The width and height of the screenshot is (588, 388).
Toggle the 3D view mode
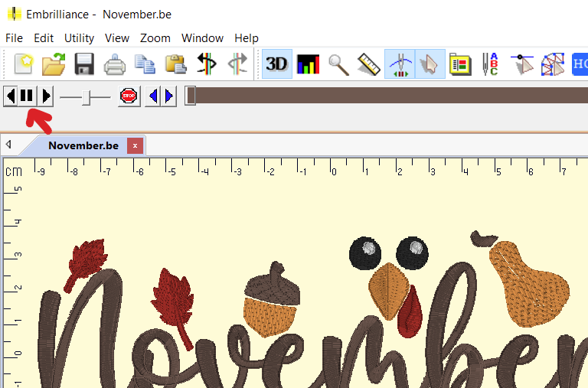[x=276, y=64]
